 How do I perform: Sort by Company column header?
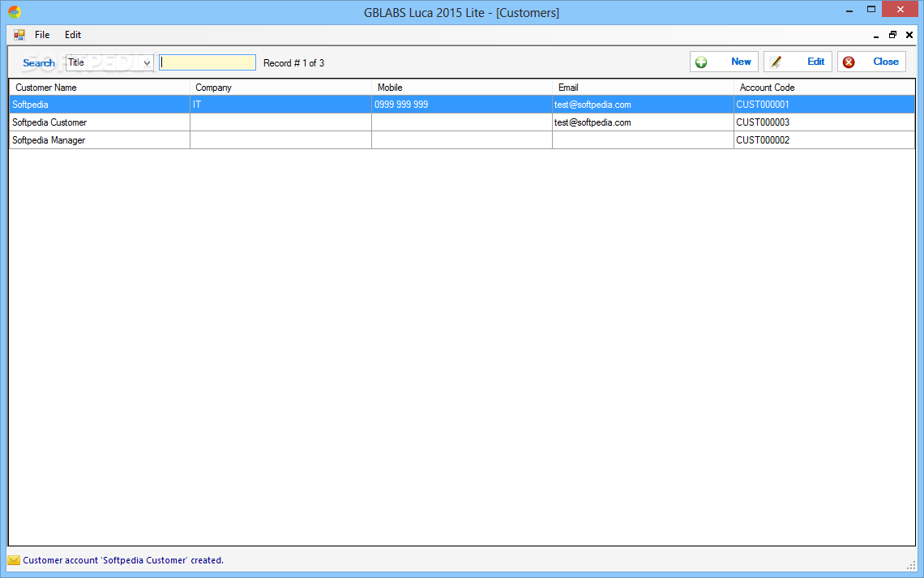[280, 88]
